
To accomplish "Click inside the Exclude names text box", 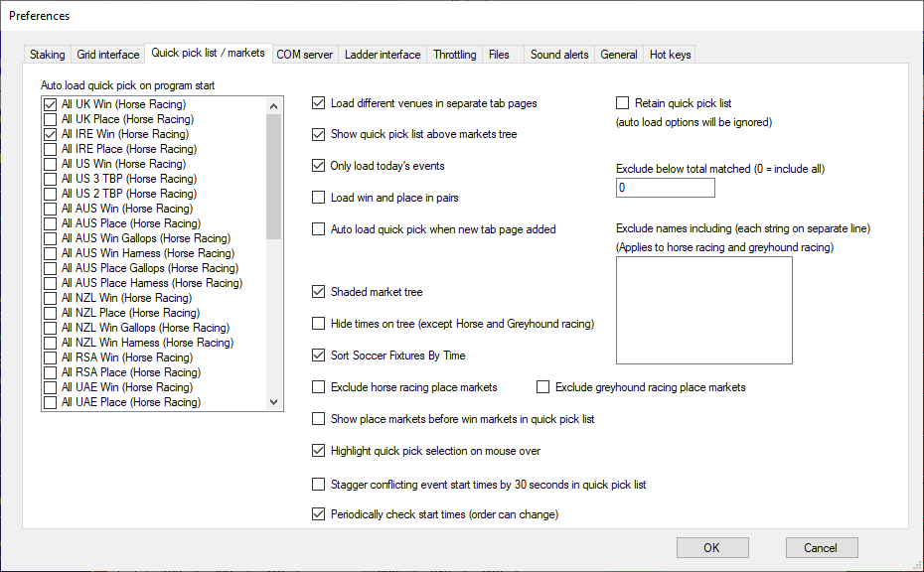I will 704,311.
